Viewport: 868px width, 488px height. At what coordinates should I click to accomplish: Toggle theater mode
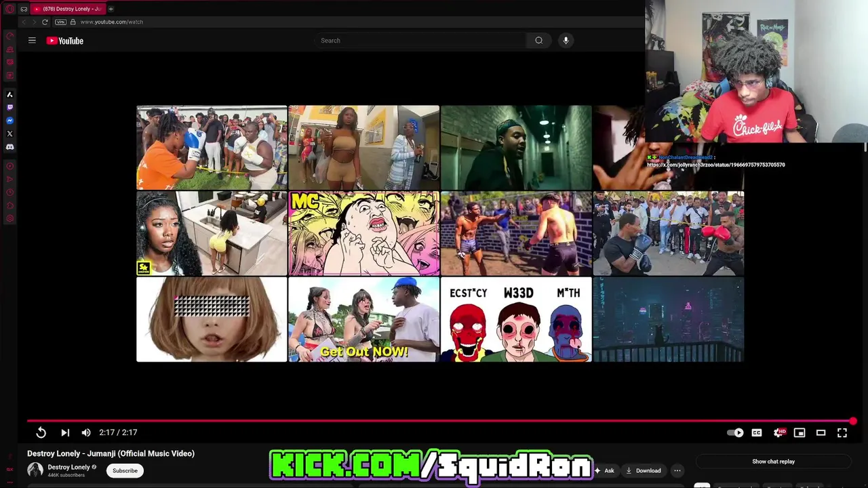pyautogui.click(x=821, y=433)
